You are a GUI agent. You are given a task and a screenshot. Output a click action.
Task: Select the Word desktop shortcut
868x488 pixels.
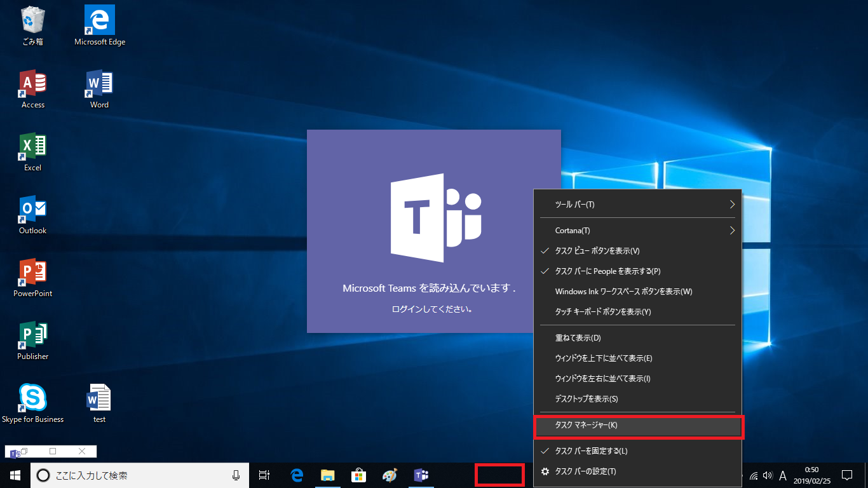click(100, 90)
